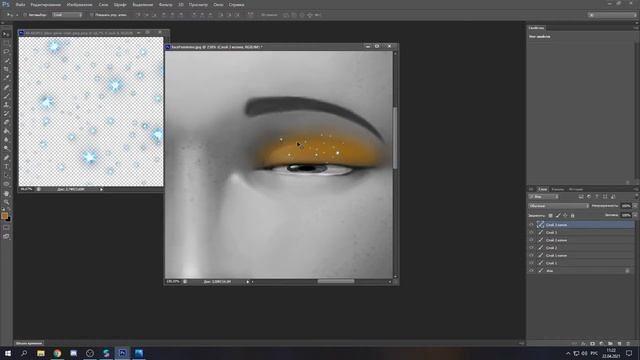640x360 pixels.
Task: Select the Path Selection tool
Action: (x=6, y=176)
